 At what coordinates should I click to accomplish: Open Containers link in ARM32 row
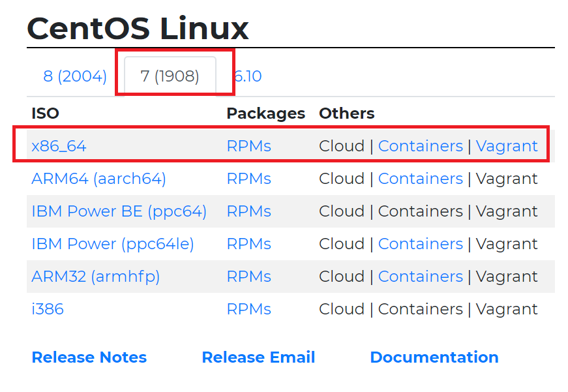click(421, 277)
